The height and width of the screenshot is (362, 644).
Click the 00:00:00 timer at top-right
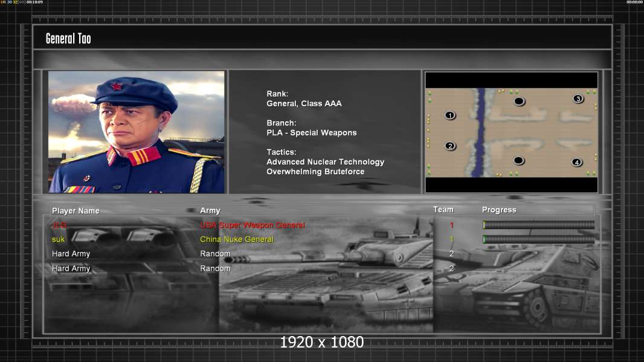tap(634, 2)
